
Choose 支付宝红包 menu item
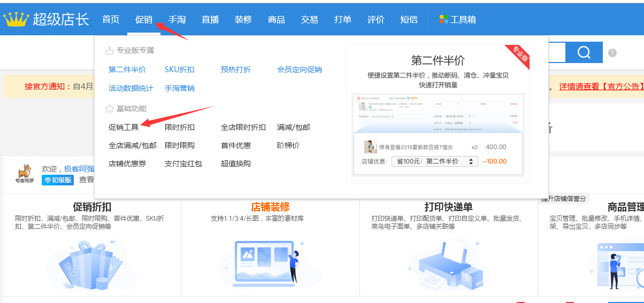pyautogui.click(x=183, y=164)
